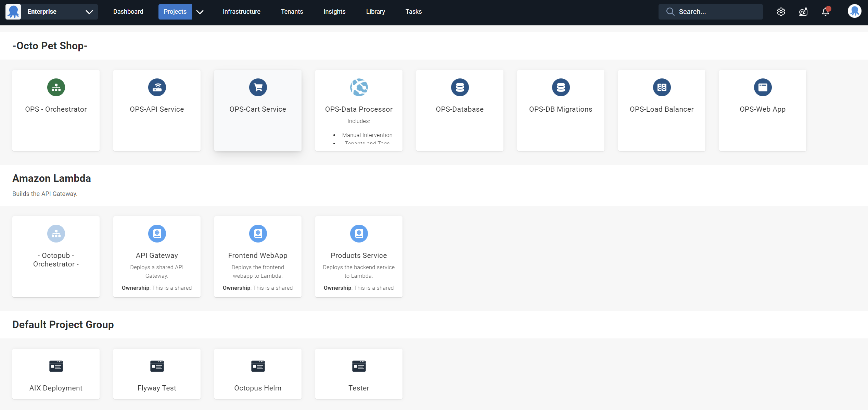Open the user avatar menu
The width and height of the screenshot is (868, 410).
pyautogui.click(x=855, y=11)
